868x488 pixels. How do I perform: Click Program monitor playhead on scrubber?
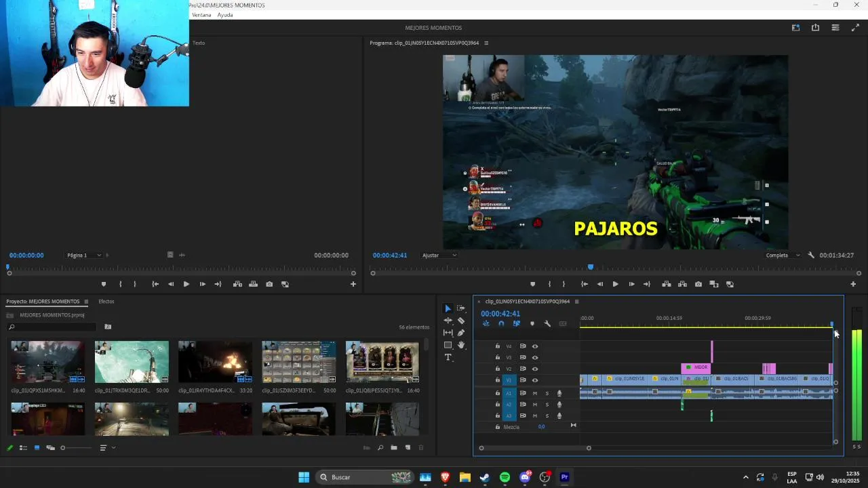[591, 268]
